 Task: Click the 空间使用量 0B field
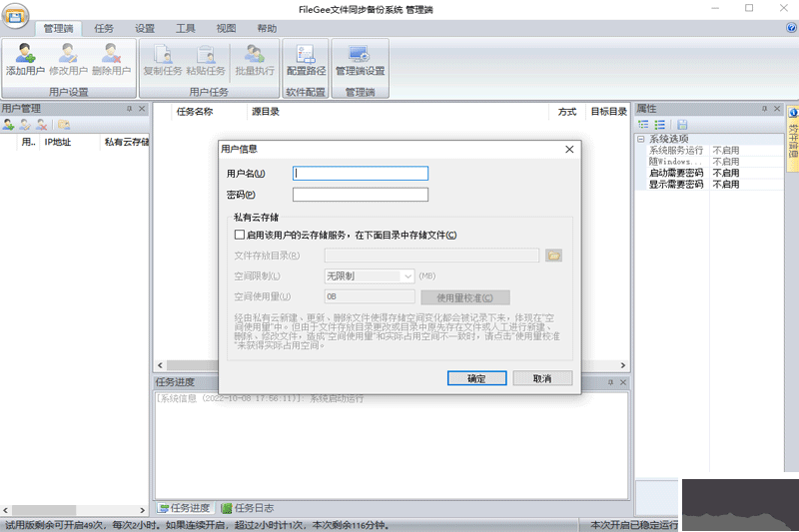(x=370, y=296)
